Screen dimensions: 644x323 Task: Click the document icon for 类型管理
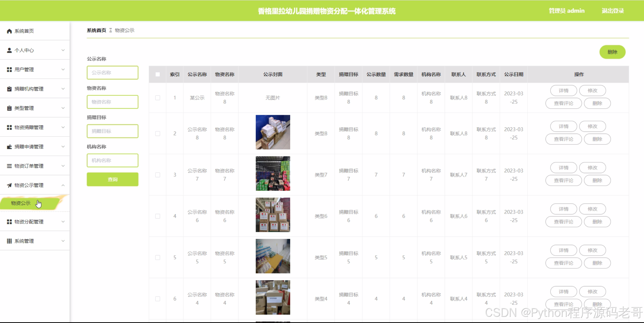(x=9, y=108)
